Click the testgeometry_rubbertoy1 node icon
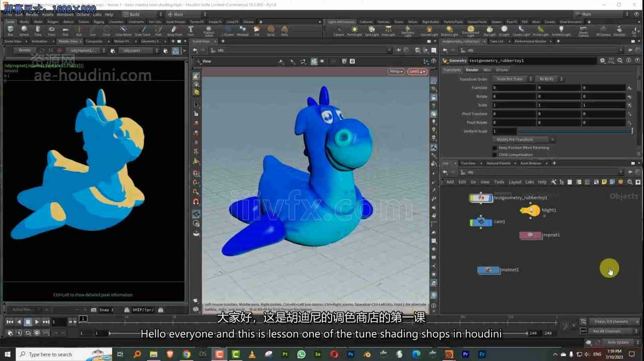The height and width of the screenshot is (361, 644). pyautogui.click(x=481, y=198)
